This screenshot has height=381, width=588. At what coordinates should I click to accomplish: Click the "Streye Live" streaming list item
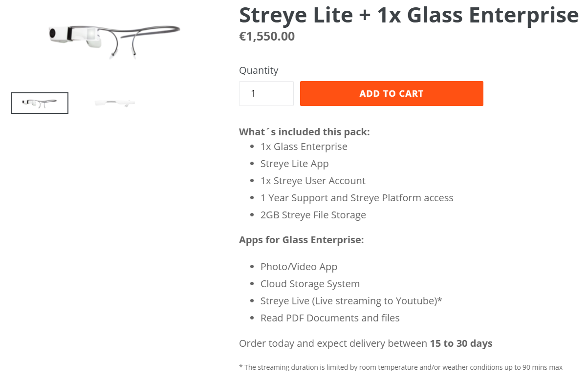click(x=351, y=301)
